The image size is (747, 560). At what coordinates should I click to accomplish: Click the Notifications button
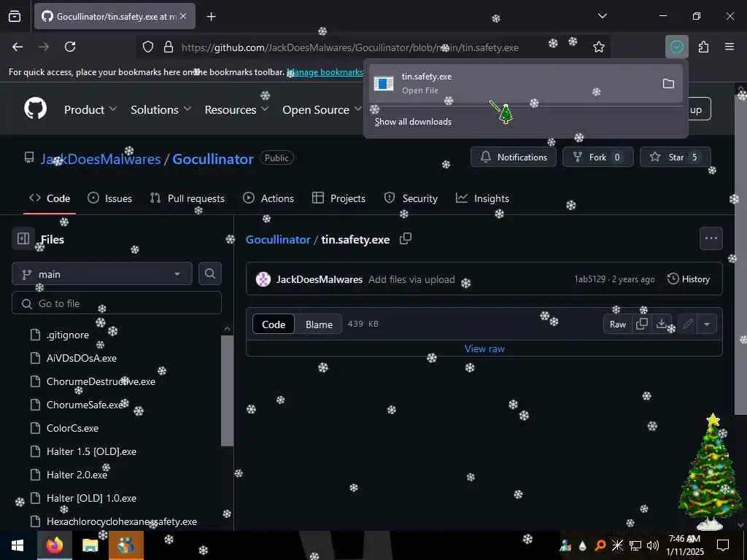tap(513, 157)
